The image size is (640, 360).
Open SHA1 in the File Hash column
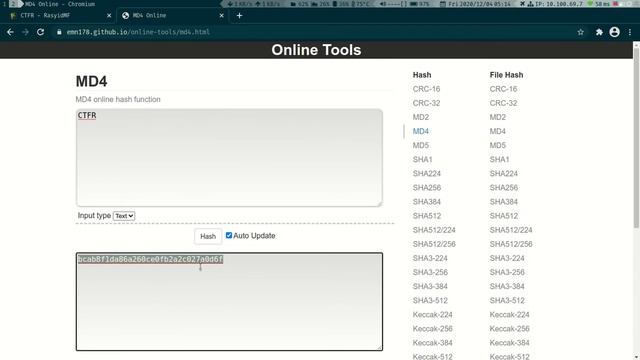[500, 159]
